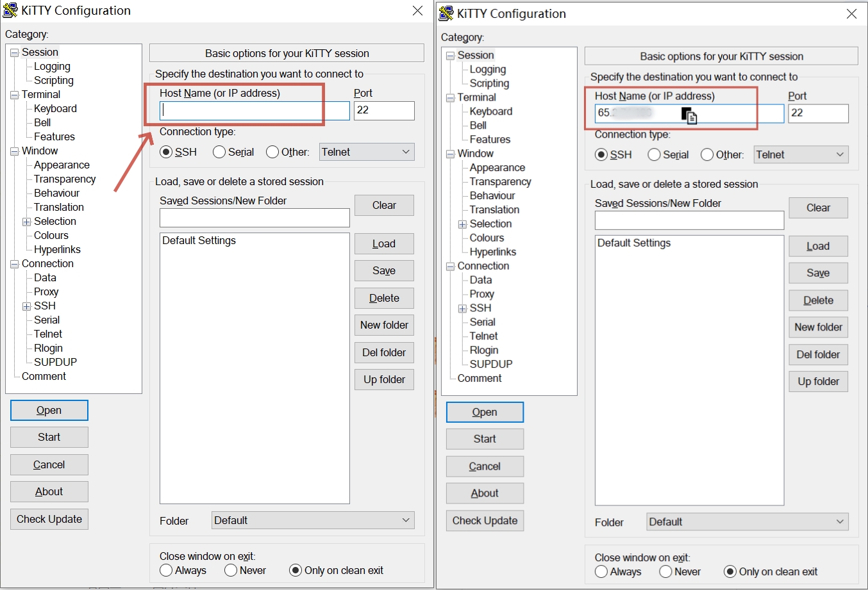Click Save session button in left window
868x590 pixels.
(384, 270)
